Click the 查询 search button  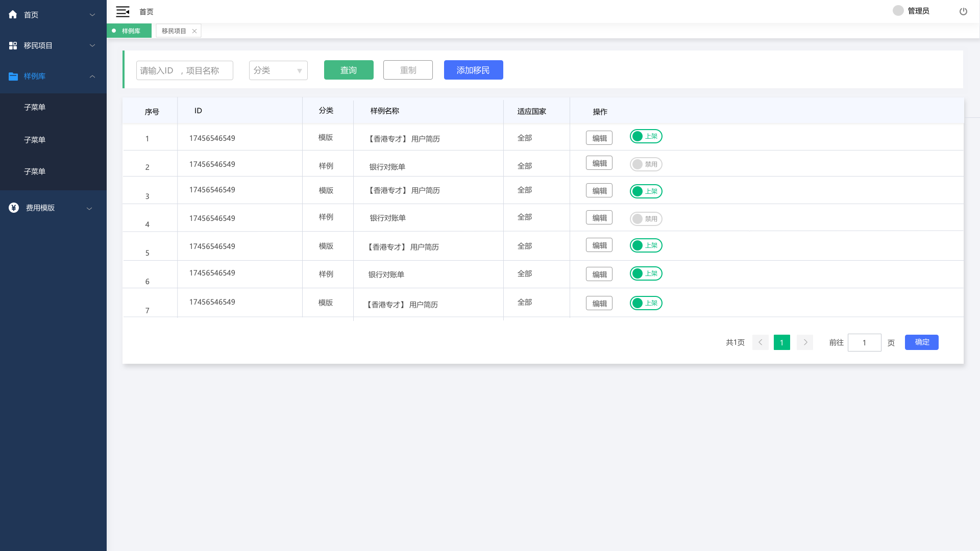tap(349, 70)
